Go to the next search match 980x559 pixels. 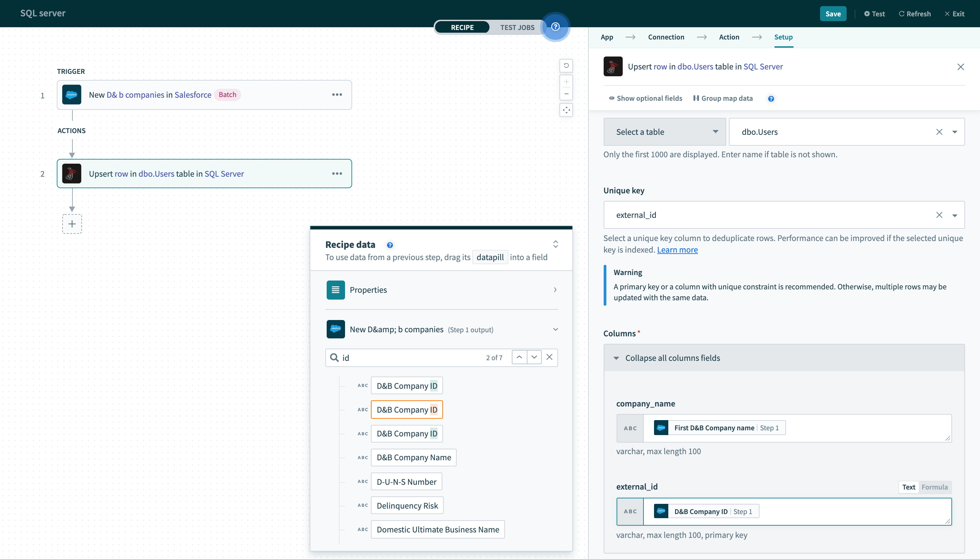coord(534,357)
